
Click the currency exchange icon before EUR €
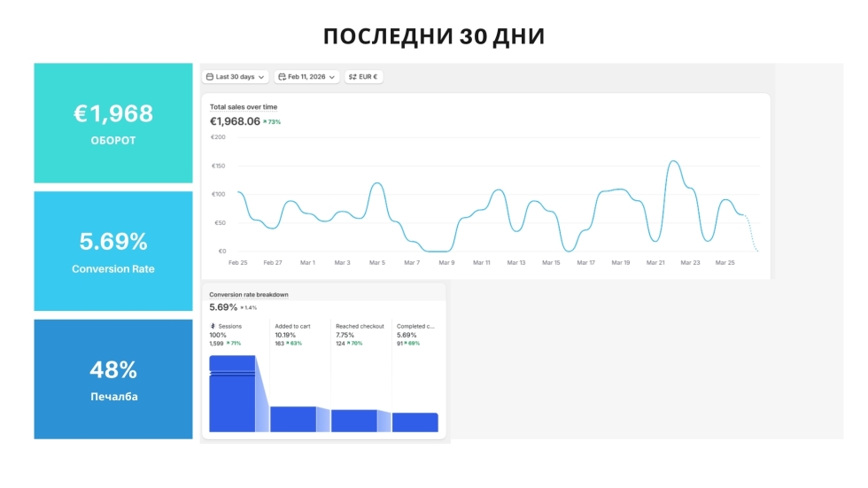(353, 77)
